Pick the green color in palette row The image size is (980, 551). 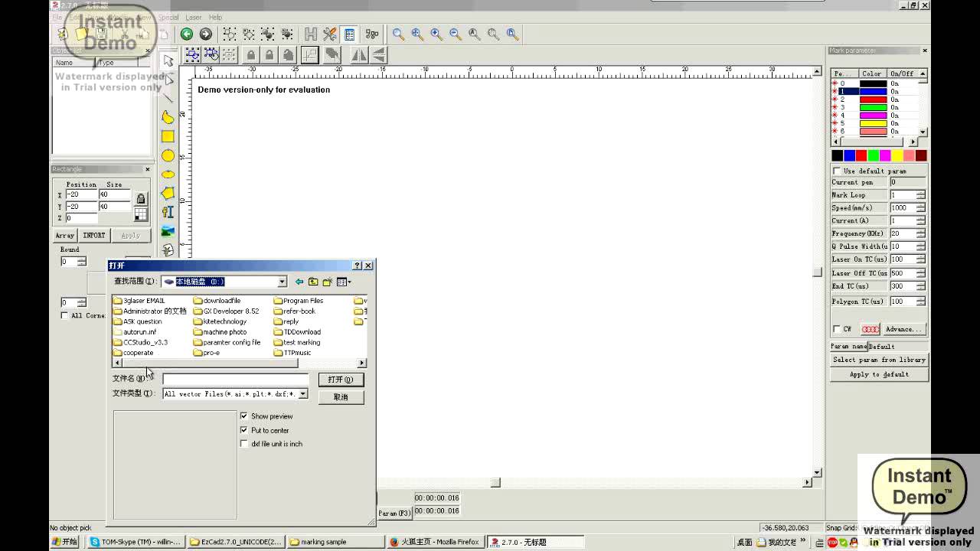tap(873, 155)
